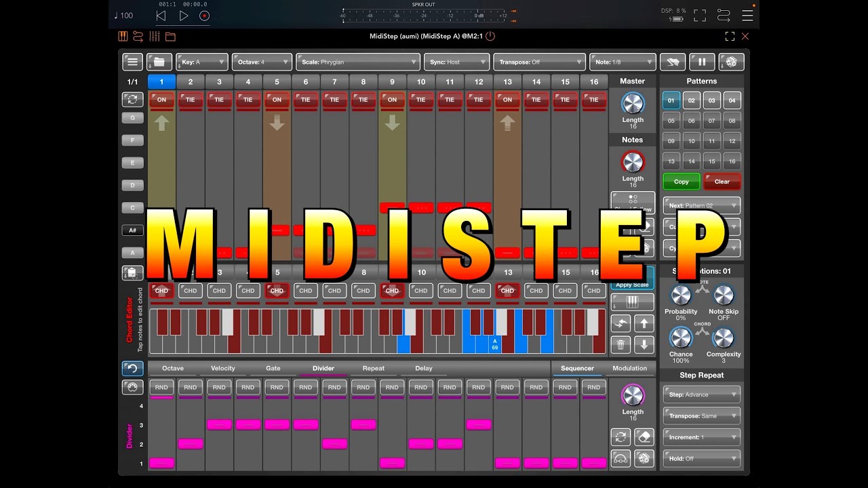Open the host keyboard icon
Image resolution: width=868 pixels, height=488 pixels.
click(123, 36)
